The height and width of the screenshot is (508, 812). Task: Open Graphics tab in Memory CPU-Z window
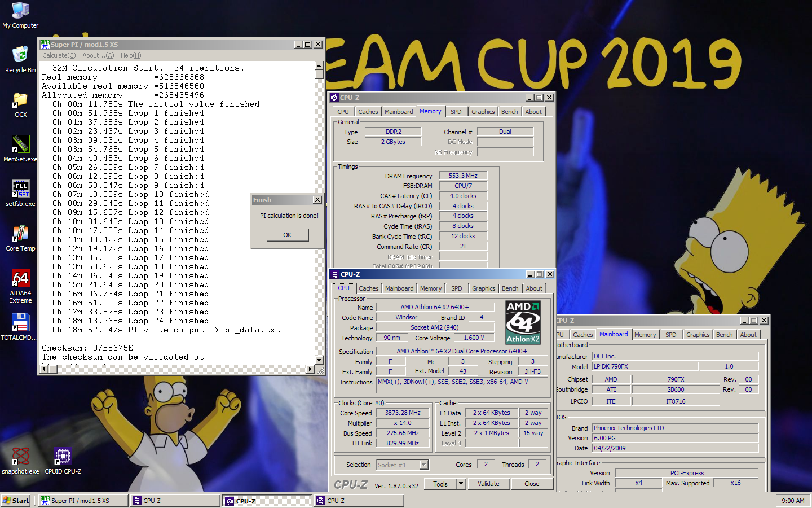(x=483, y=112)
